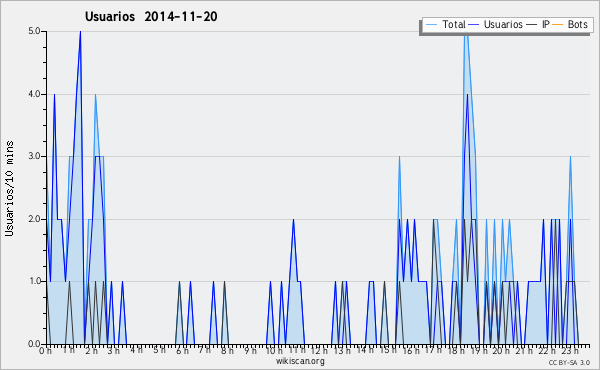Viewport: 600px width, 370px height.
Task: Click the 5.0 peak of the Usuarios line between 1 h and 2 h
Action: point(80,32)
